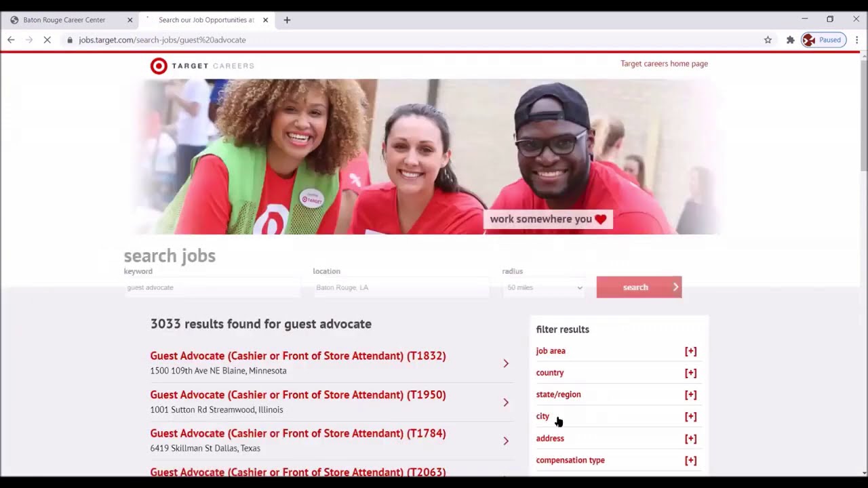Click the Paused profile avatar button
The image size is (868, 488).
(823, 40)
